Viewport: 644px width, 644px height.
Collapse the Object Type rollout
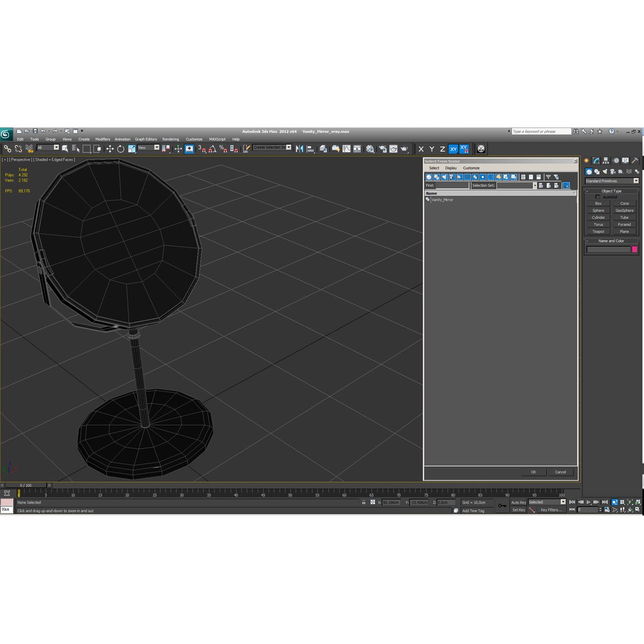(611, 191)
